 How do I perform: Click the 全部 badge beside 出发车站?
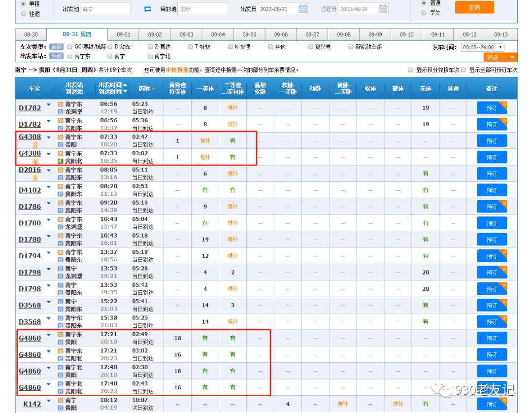tap(57, 56)
